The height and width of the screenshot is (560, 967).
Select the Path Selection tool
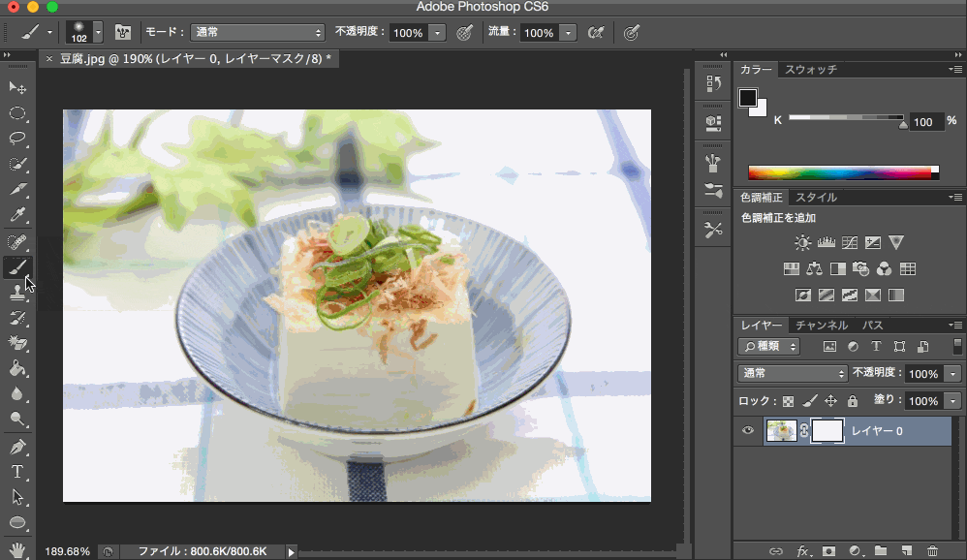(x=17, y=497)
